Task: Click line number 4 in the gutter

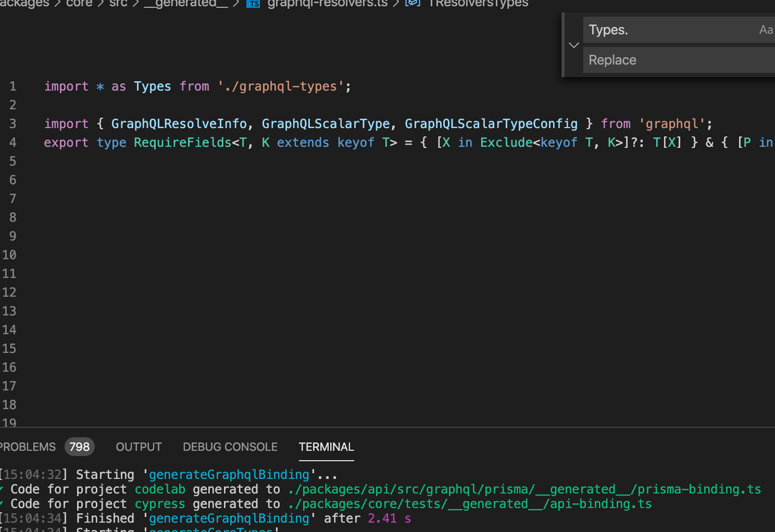Action: (x=12, y=142)
